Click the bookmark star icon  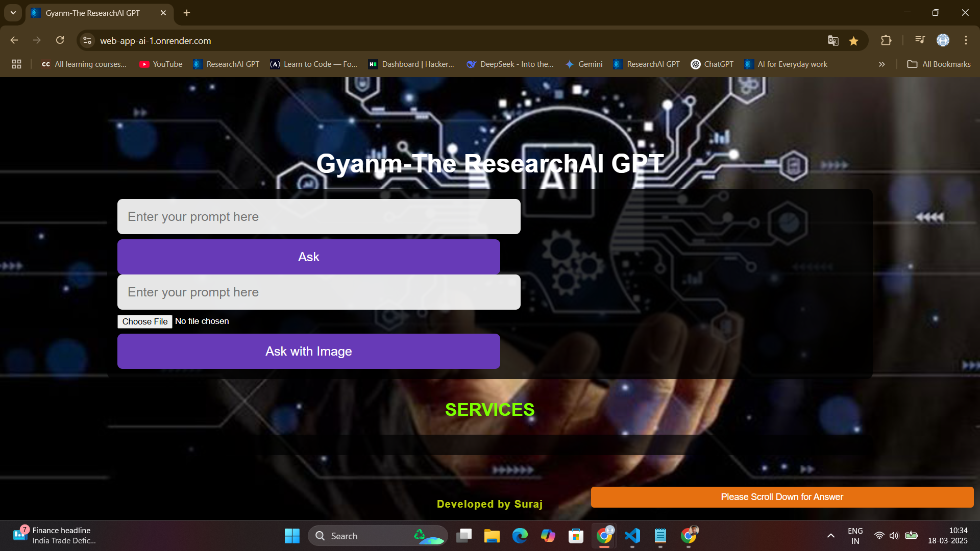click(x=853, y=41)
